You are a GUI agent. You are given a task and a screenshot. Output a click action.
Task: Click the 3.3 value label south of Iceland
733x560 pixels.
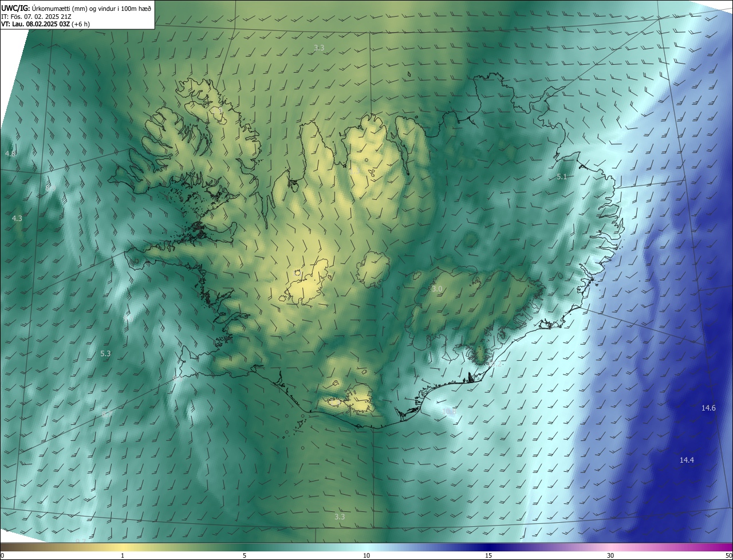pyautogui.click(x=340, y=516)
